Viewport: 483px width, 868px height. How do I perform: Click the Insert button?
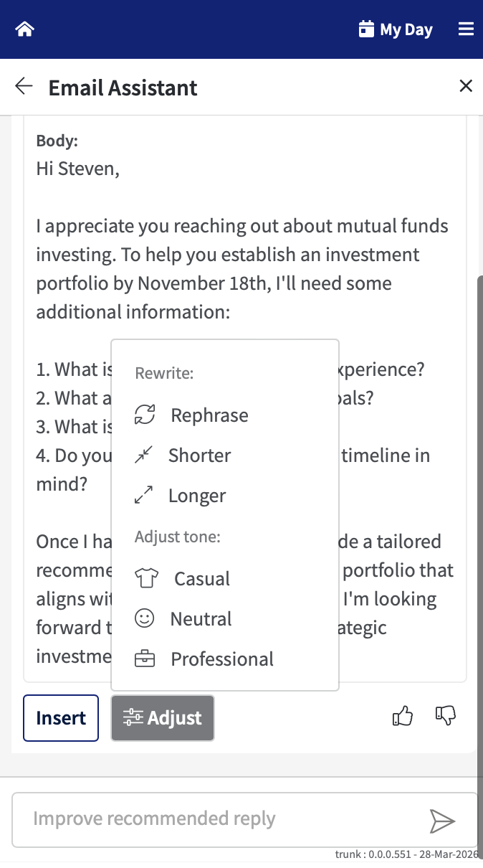tap(61, 718)
